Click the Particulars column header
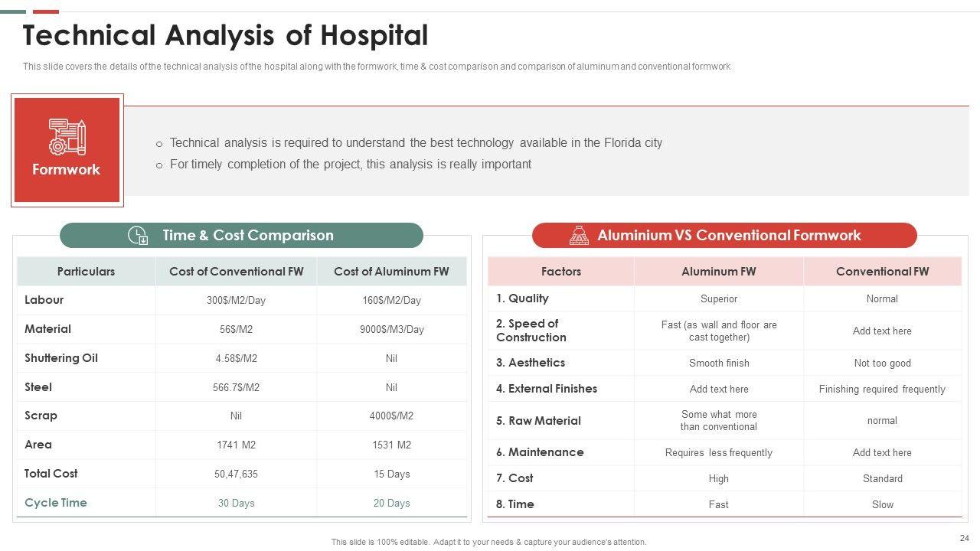The height and width of the screenshot is (551, 980). [86, 272]
